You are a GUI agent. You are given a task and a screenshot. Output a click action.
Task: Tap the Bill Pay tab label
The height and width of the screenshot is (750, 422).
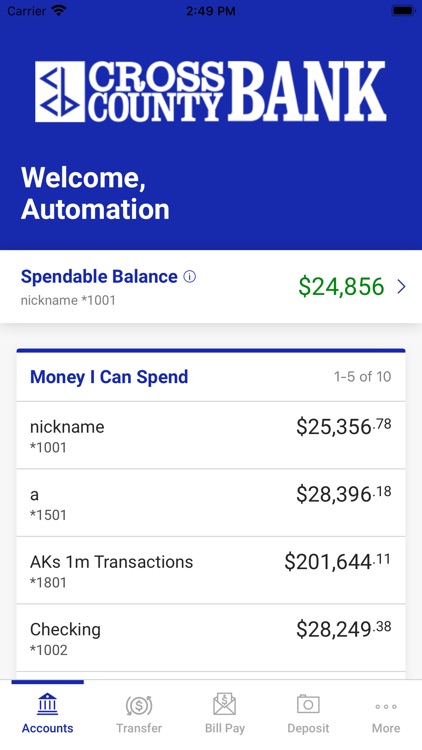pos(224,728)
